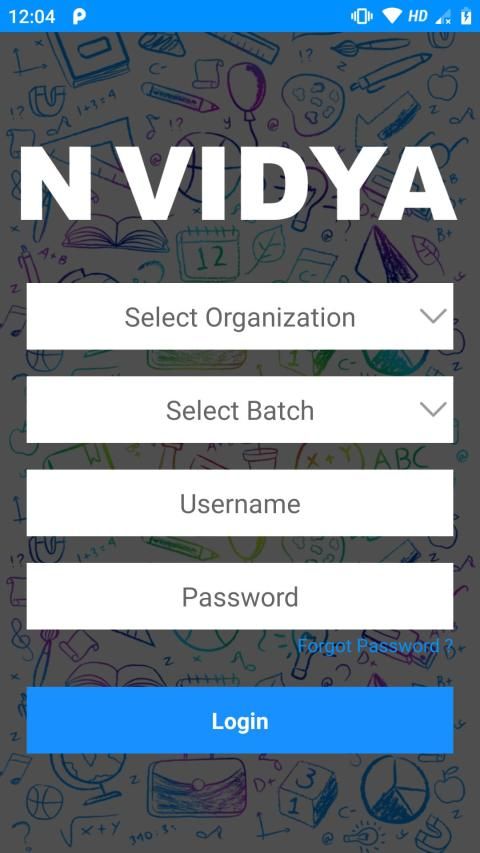Open the Select Organization dropdown
Screen dimensions: 480x853
click(239, 316)
